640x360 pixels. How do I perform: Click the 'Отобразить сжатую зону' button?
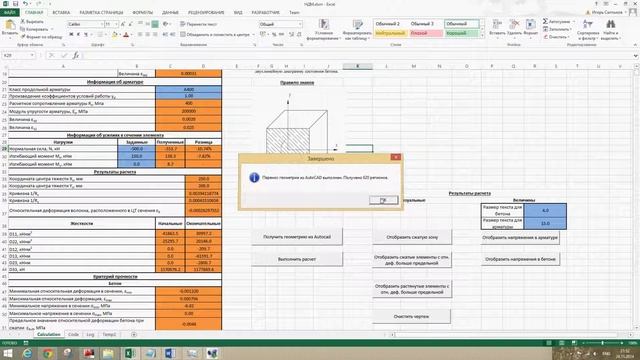pos(412,237)
